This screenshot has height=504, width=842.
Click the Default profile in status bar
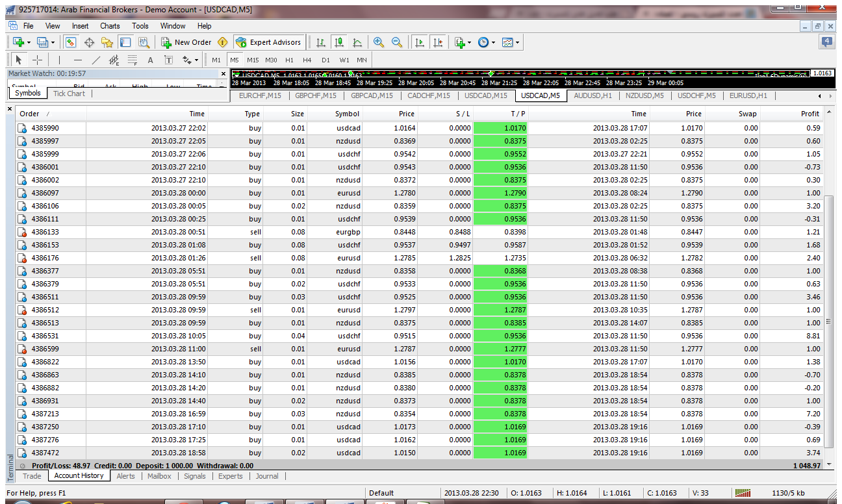pyautogui.click(x=381, y=493)
